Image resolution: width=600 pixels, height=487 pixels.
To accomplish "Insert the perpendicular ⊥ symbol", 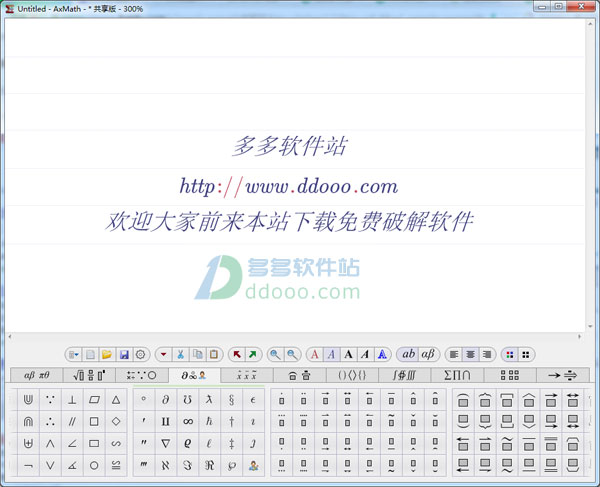I will [72, 400].
